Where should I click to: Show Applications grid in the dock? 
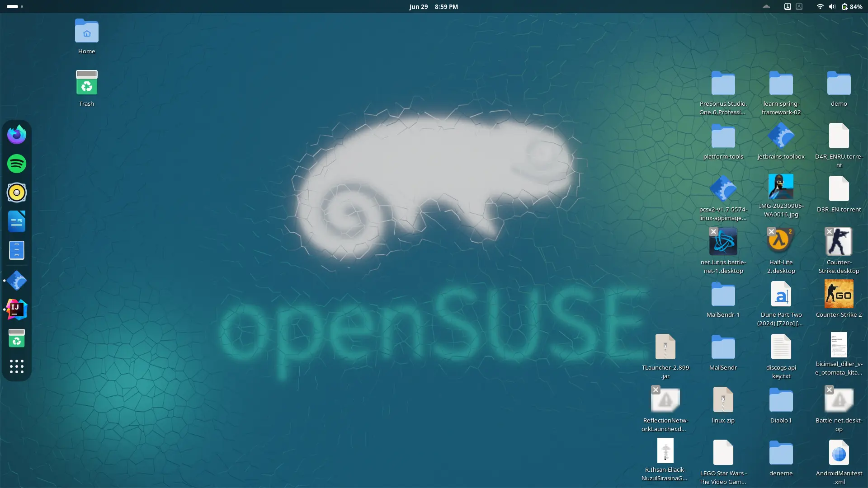pyautogui.click(x=17, y=366)
